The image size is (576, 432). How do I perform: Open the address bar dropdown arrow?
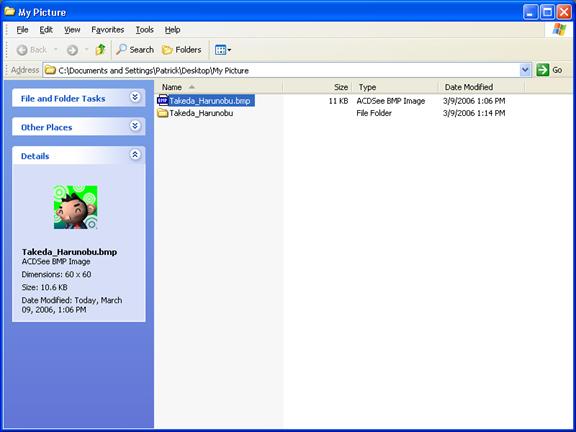click(x=525, y=70)
